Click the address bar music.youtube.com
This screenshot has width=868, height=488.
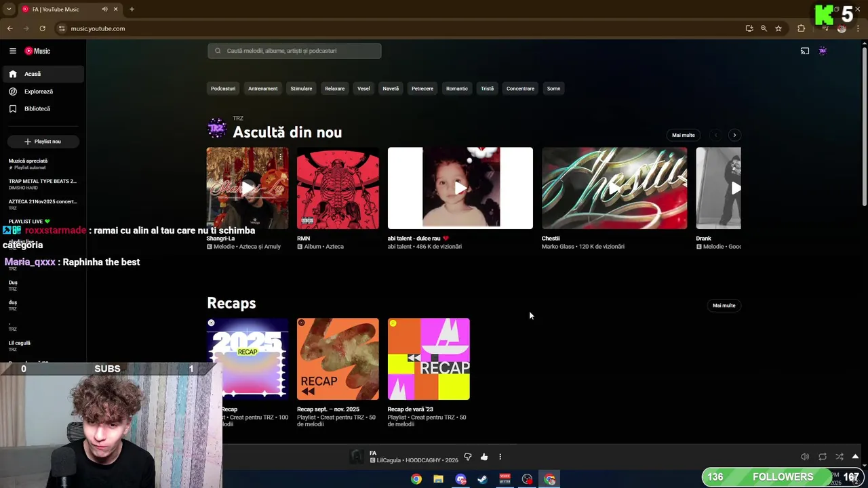click(98, 28)
